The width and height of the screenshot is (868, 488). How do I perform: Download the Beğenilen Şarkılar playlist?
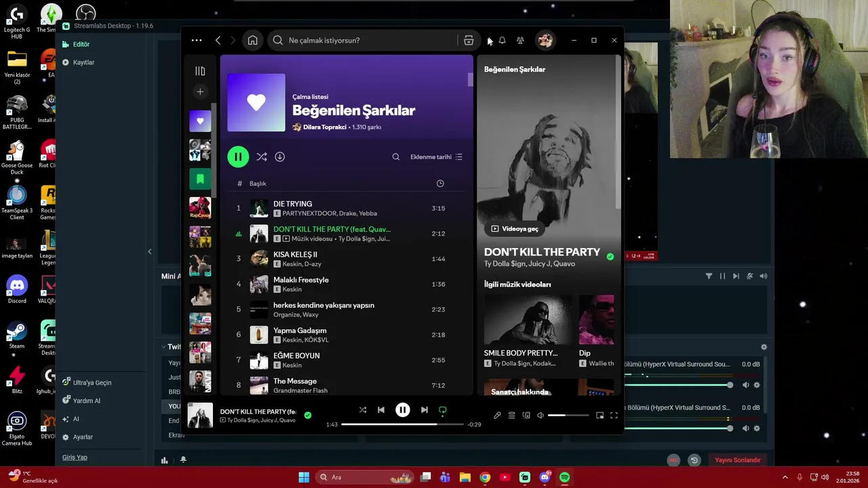(x=279, y=157)
